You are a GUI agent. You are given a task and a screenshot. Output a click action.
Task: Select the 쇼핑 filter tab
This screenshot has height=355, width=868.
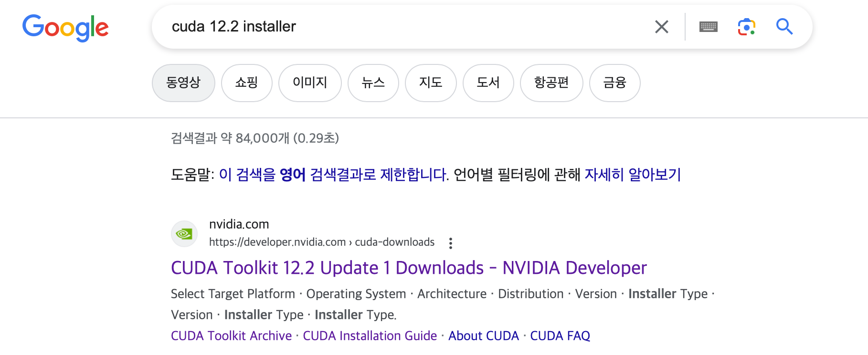click(x=247, y=83)
